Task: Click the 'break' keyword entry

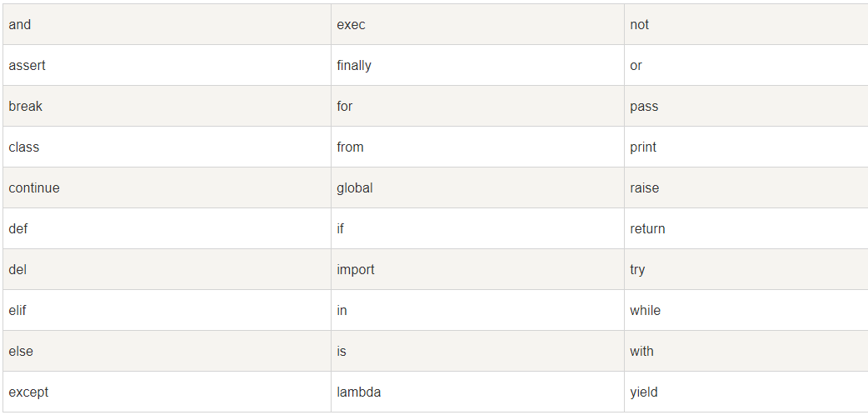Action: click(26, 107)
